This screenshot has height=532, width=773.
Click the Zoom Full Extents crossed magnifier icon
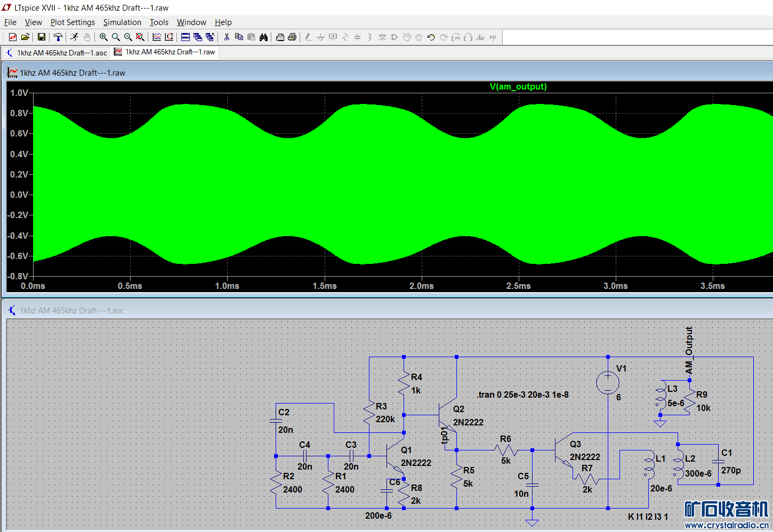(x=140, y=37)
